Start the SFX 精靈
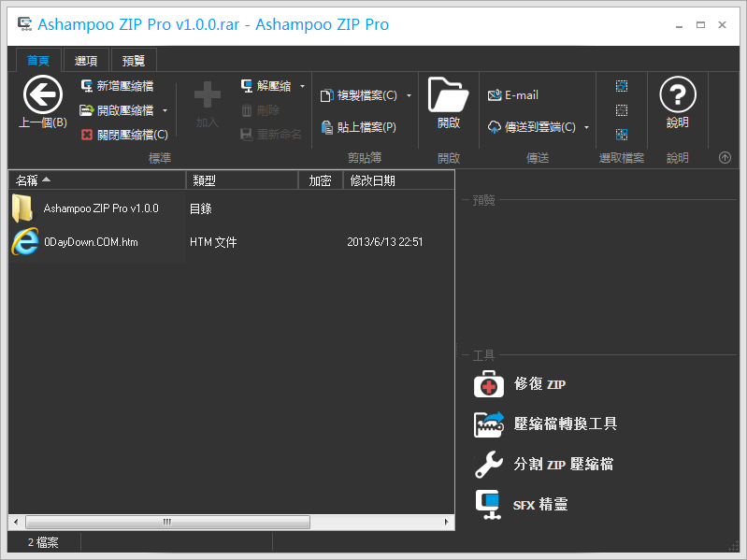Image resolution: width=747 pixels, height=560 pixels. coord(540,504)
